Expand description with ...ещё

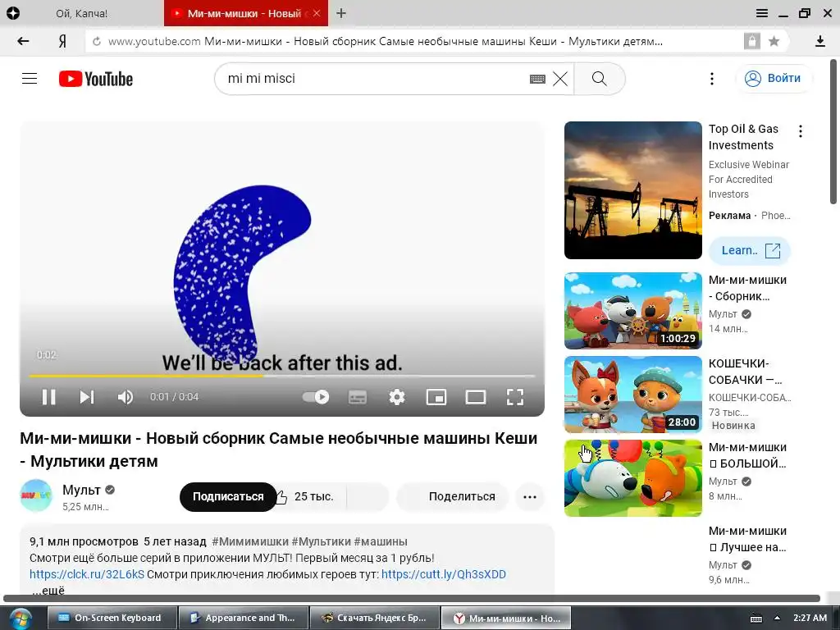(x=48, y=590)
